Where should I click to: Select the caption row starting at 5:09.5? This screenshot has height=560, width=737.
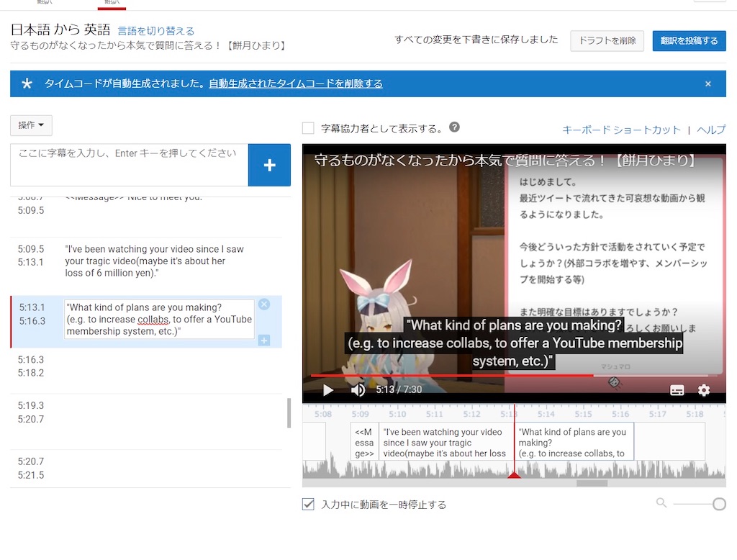[x=146, y=266]
